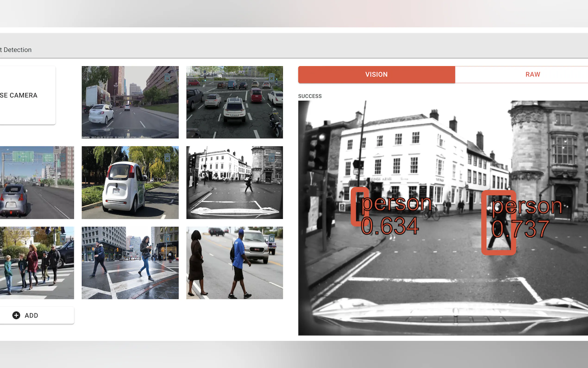Delete the black-and-white street thumbnail via trash icon
The image size is (588, 368).
click(x=272, y=158)
